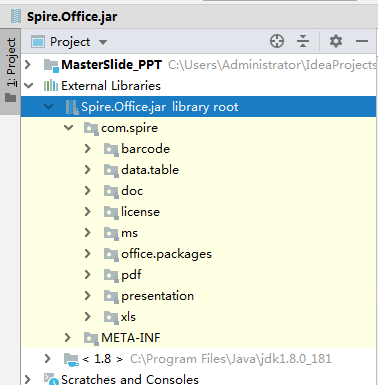Click the presentation folder icon
This screenshot has width=378, height=385.
point(111,296)
